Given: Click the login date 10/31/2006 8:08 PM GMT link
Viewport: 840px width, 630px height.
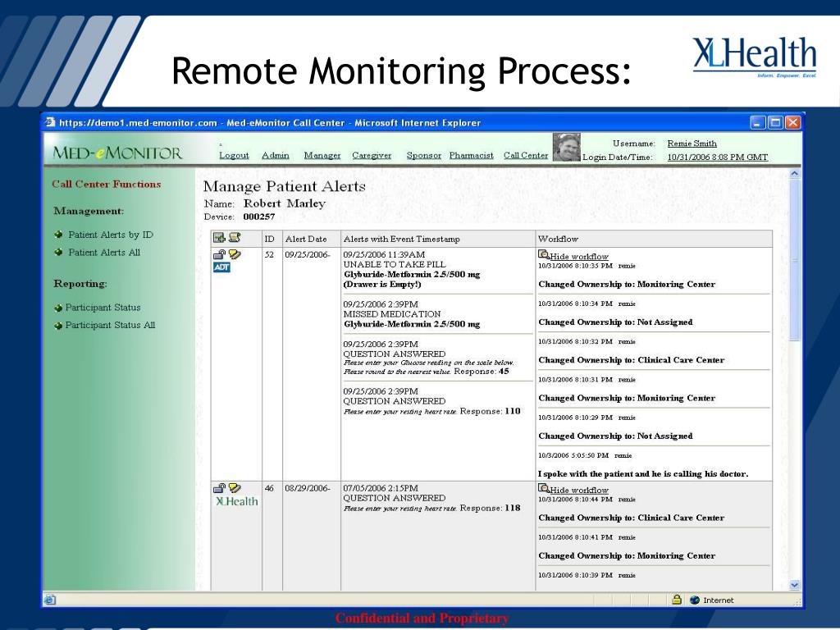Looking at the screenshot, I should (717, 157).
